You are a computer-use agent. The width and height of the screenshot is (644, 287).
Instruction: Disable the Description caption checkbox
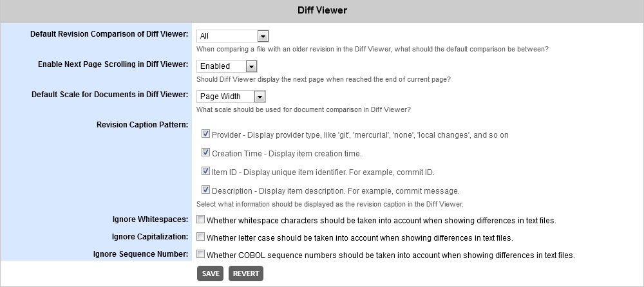click(x=205, y=190)
